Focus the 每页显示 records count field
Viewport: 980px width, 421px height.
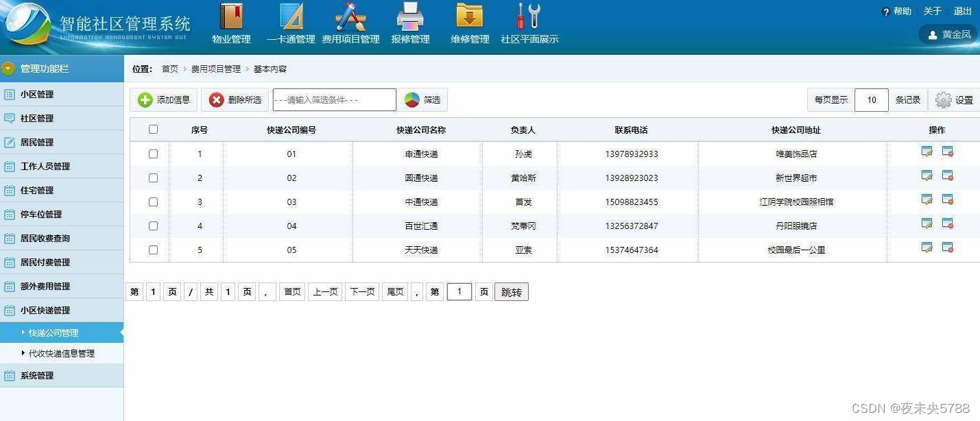[872, 100]
